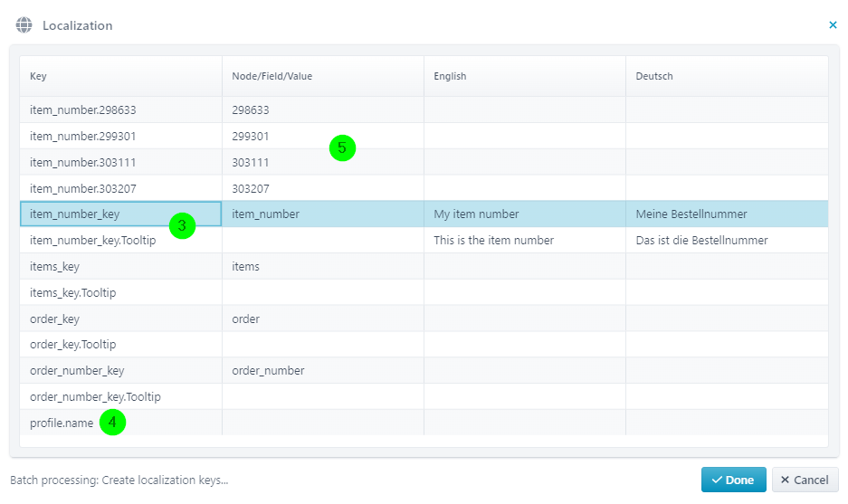The image size is (848, 504).
Task: Select the item_number.298633 row key
Action: click(82, 109)
